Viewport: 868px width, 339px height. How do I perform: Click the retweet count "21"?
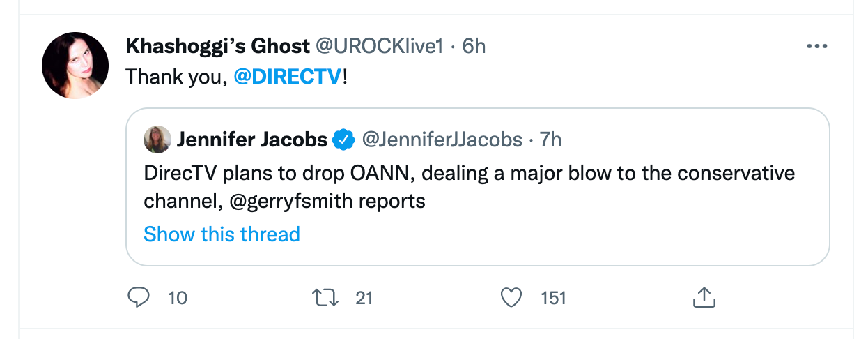point(364,298)
